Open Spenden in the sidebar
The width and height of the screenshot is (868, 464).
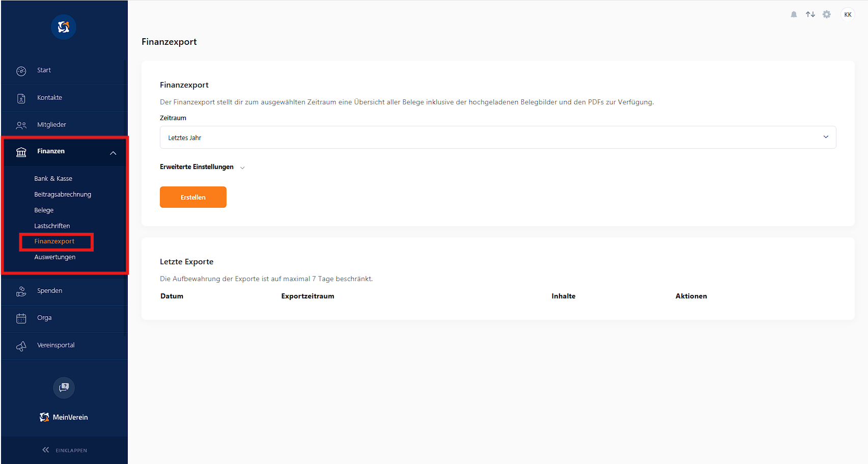tap(49, 291)
